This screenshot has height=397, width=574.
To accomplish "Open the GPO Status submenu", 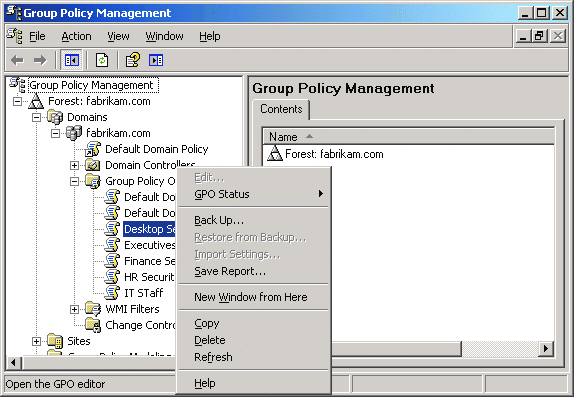I will coord(254,194).
